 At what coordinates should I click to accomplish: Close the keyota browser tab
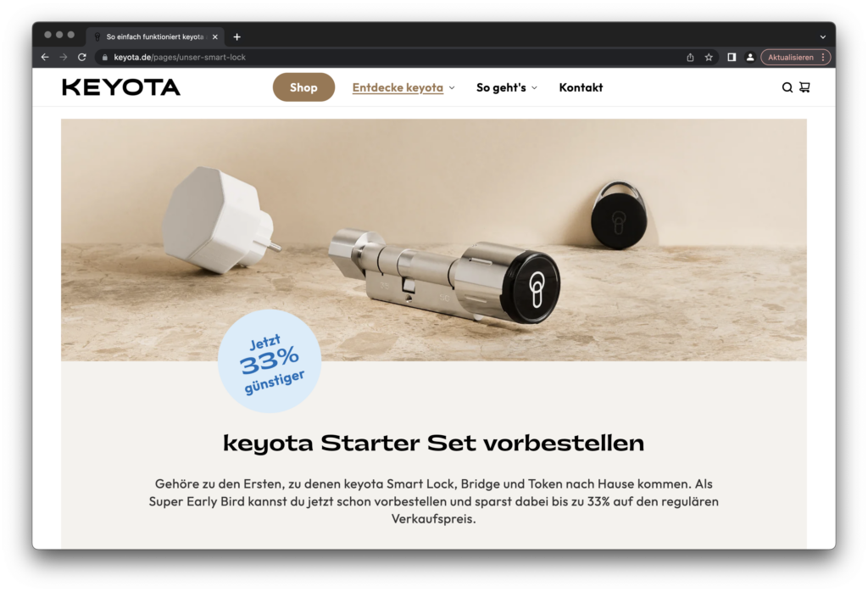coord(214,37)
